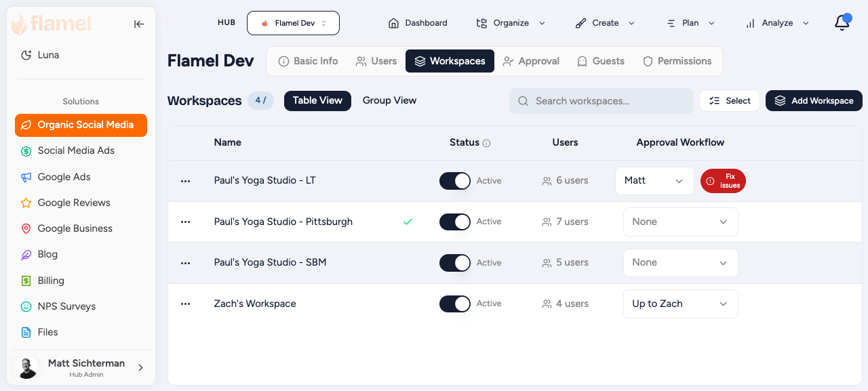Toggle Active status for Paul's Yoga Studio - Pittsburgh
The height and width of the screenshot is (391, 868).
point(455,222)
